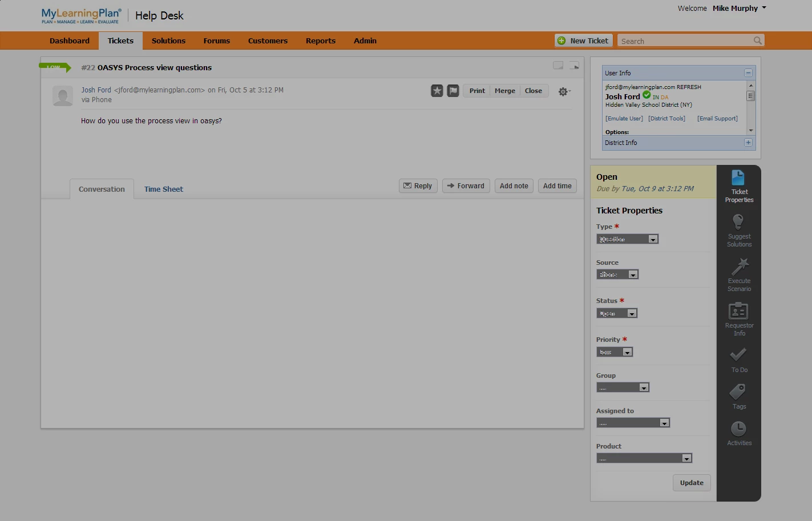Image resolution: width=812 pixels, height=521 pixels.
Task: Click the Add note button
Action: coord(514,185)
